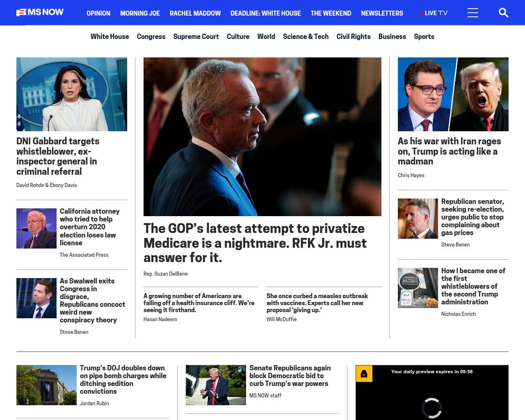Open the hamburger menu icon
Image resolution: width=525 pixels, height=420 pixels.
(x=473, y=13)
